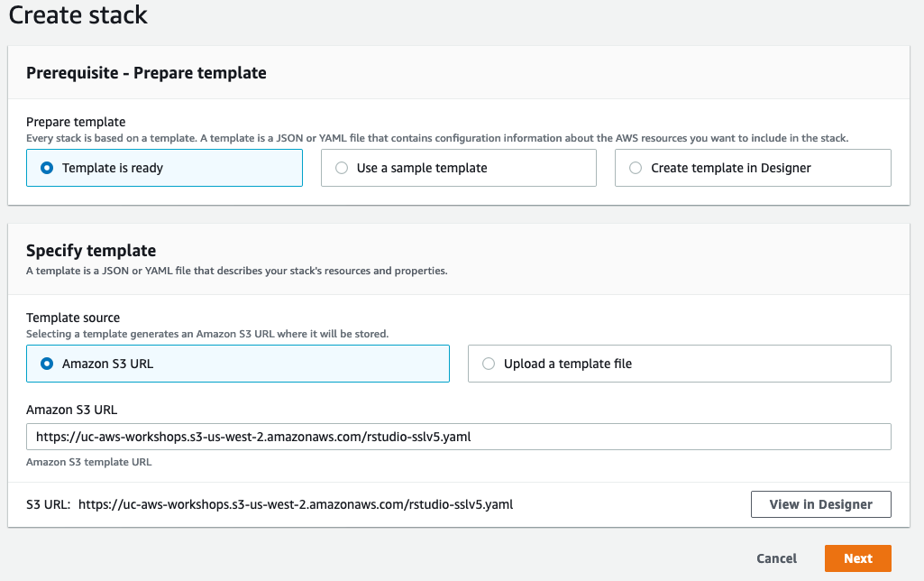Click the 'Amazon S3 template URL' hint text
The image size is (924, 581).
89,462
